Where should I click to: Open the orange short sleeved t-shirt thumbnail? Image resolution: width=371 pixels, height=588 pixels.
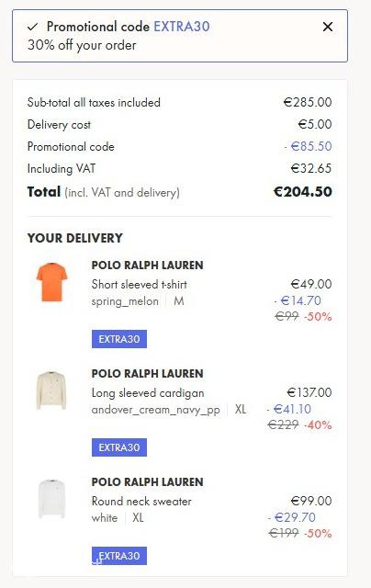(51, 282)
